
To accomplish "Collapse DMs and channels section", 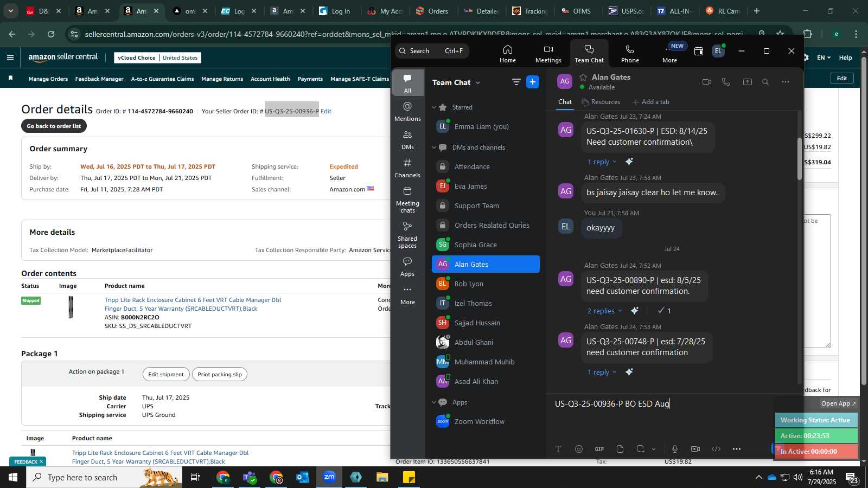I will 434,147.
